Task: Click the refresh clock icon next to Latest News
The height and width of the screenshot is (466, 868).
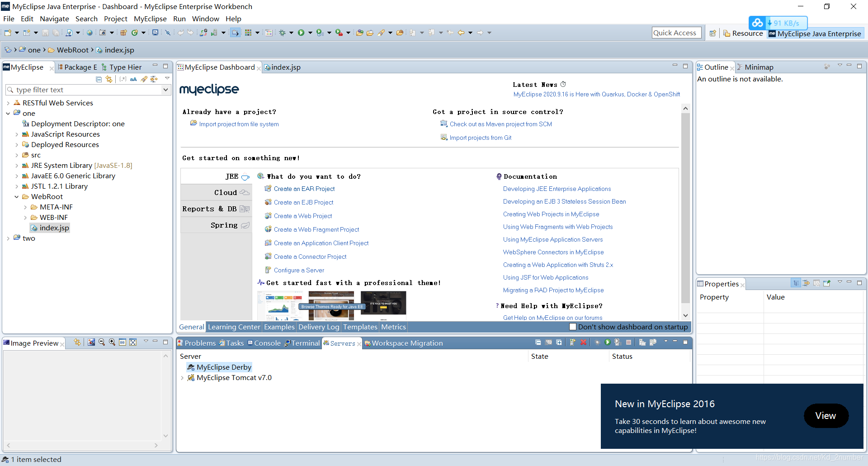Action: coord(563,84)
